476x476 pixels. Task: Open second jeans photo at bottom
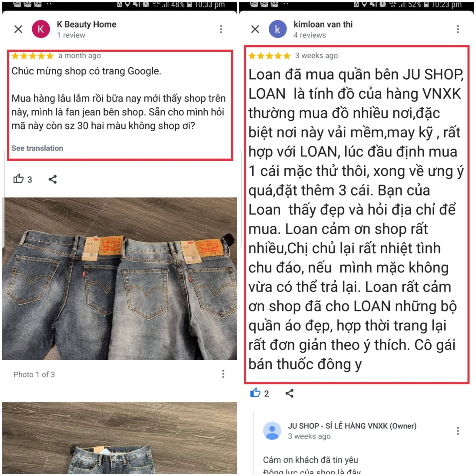point(120,438)
